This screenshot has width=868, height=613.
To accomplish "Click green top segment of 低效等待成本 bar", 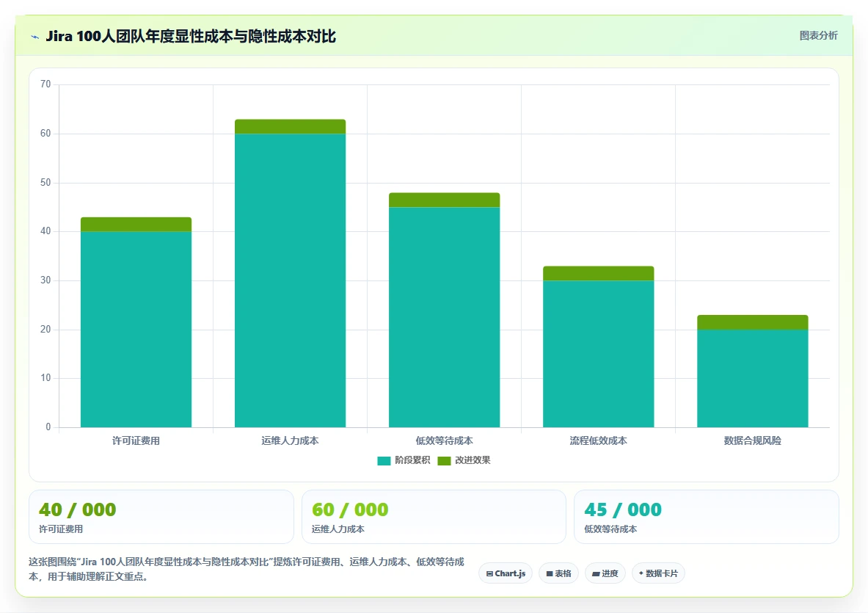I will tap(445, 200).
